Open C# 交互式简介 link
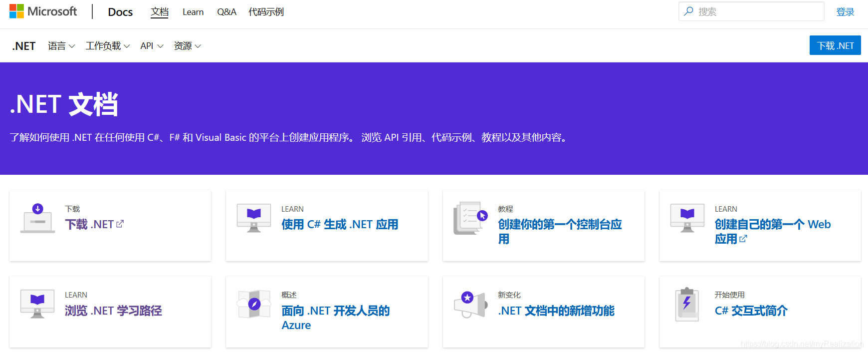 coord(751,311)
